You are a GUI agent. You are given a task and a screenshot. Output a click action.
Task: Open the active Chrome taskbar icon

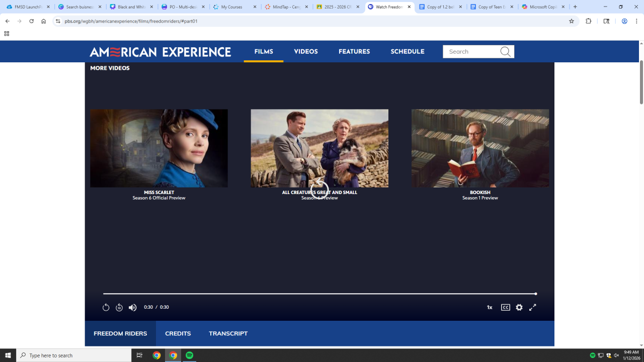point(173,355)
